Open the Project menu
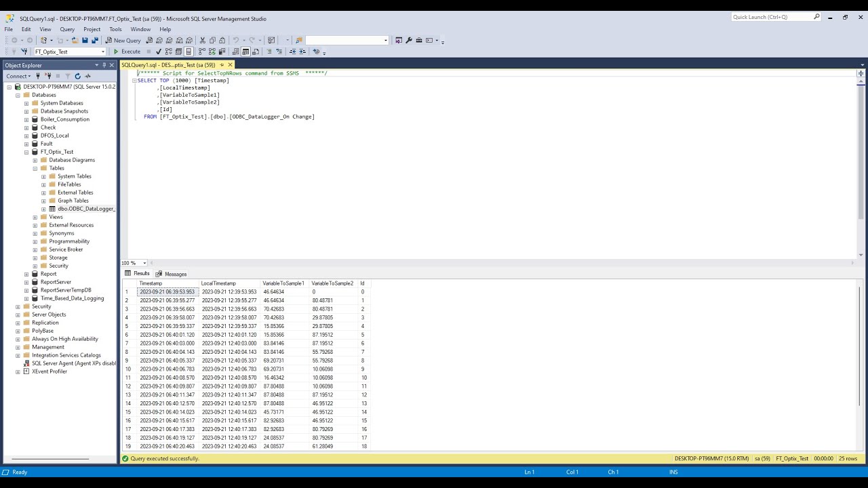The image size is (868, 488). click(92, 29)
